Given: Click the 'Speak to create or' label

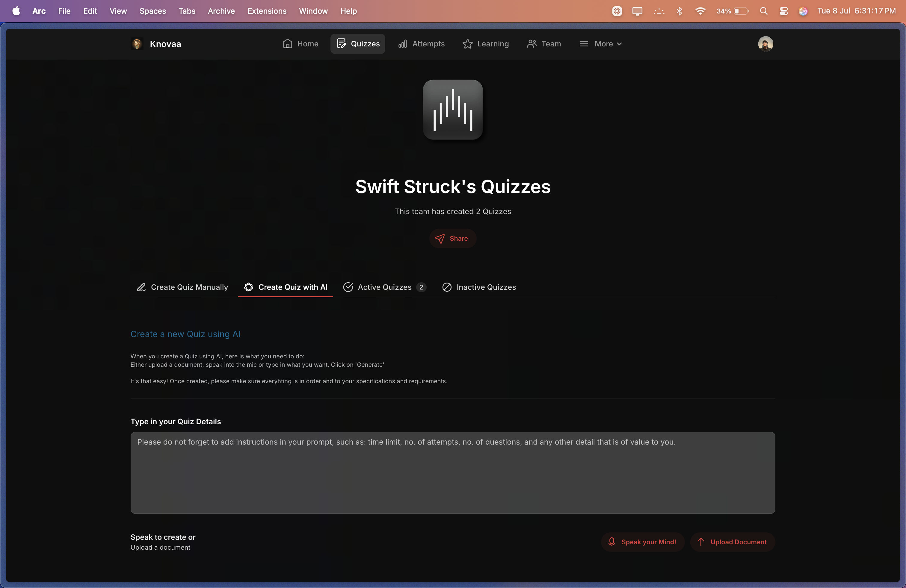Looking at the screenshot, I should click(163, 537).
